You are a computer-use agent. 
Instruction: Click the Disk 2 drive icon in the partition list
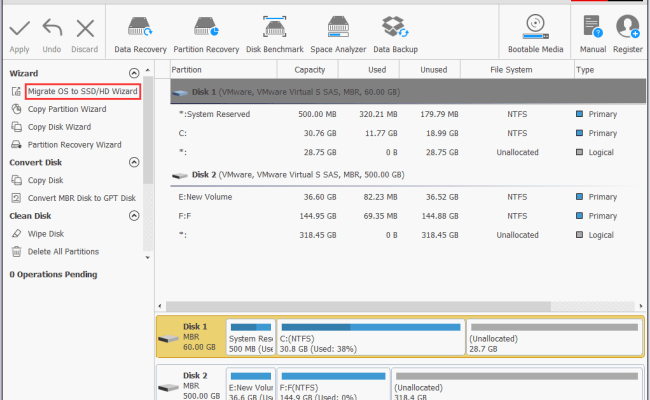point(180,176)
